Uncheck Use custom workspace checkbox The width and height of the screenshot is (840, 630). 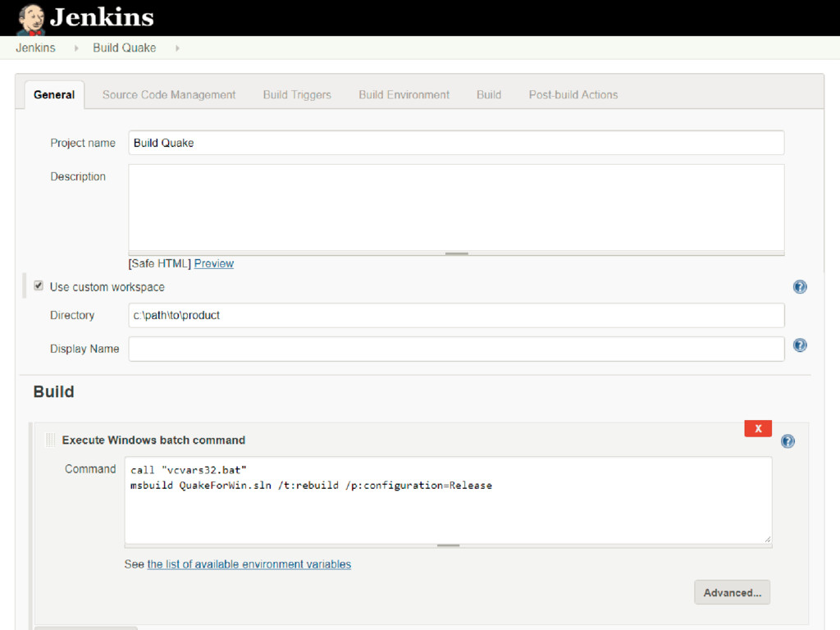[x=39, y=285]
